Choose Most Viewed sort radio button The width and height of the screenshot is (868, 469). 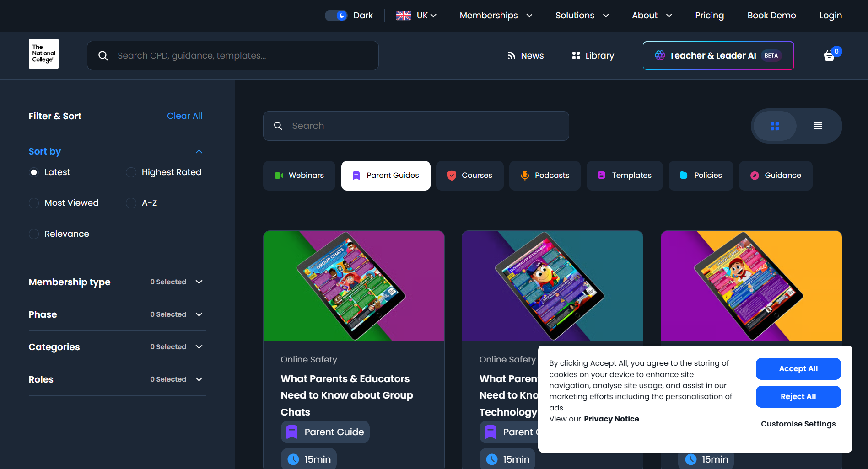[34, 203]
